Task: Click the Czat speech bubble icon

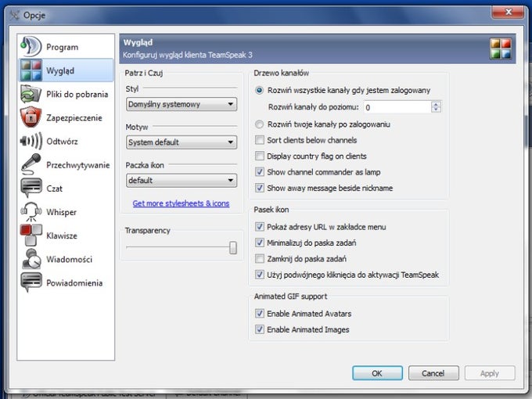Action: pyautogui.click(x=31, y=188)
